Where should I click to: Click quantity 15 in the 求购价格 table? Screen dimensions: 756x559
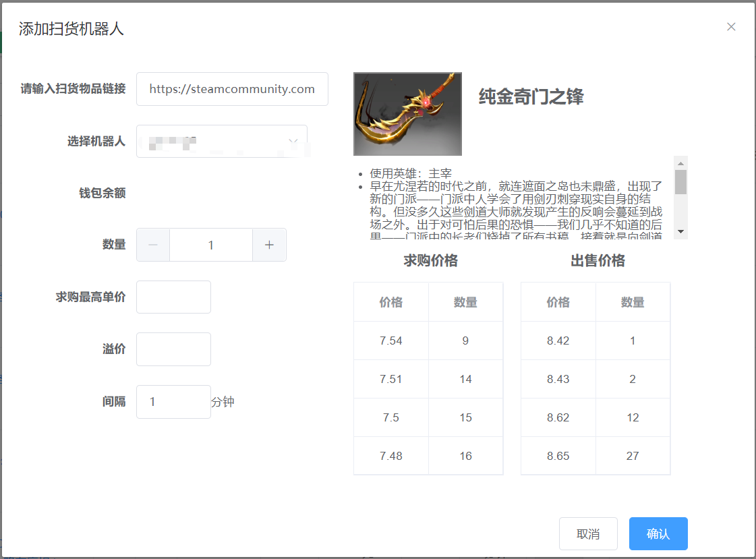coord(465,417)
